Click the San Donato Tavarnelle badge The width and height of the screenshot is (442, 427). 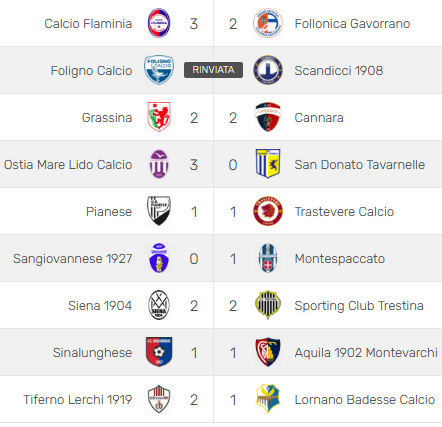point(268,164)
